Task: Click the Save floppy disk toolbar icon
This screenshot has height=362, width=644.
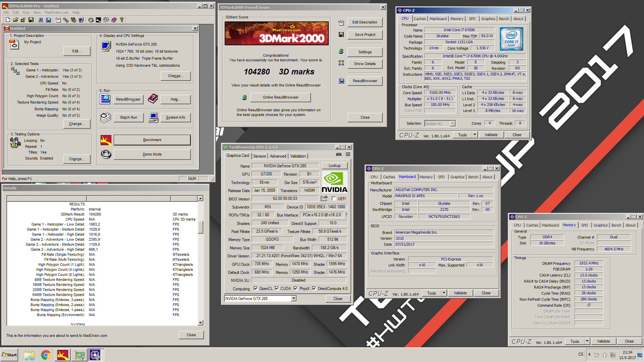Action: [31, 20]
